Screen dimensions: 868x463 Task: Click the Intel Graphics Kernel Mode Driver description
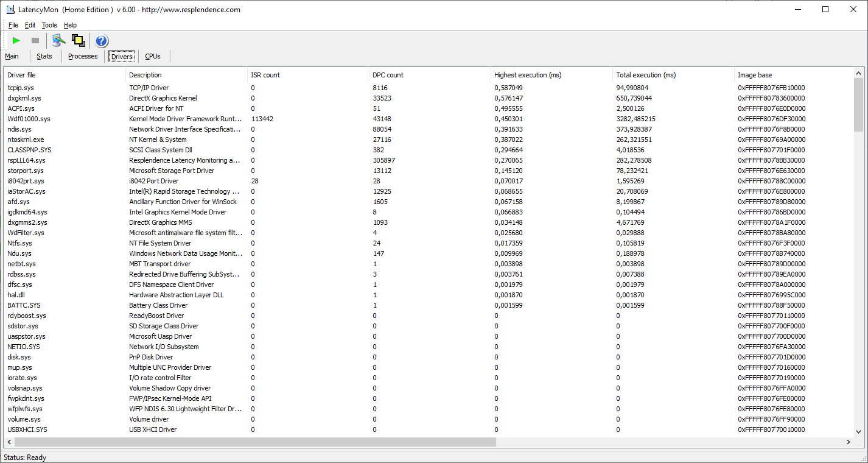[178, 212]
